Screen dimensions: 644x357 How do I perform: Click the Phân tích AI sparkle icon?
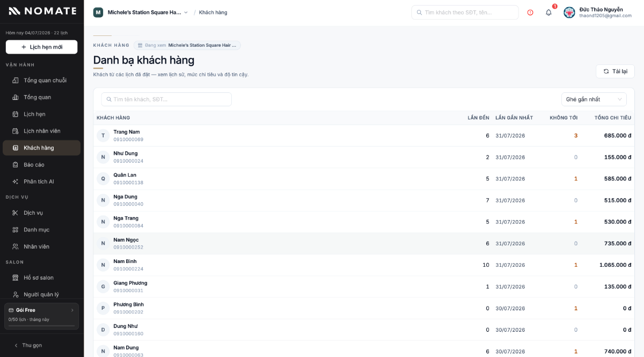point(16,181)
